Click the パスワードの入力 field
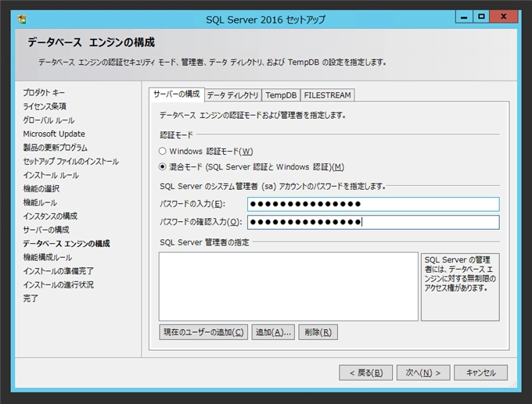 pos(373,204)
